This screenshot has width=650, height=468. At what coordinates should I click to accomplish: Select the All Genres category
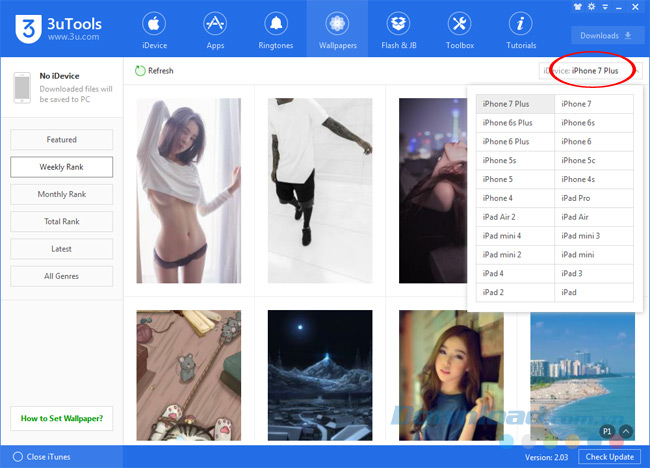[61, 276]
